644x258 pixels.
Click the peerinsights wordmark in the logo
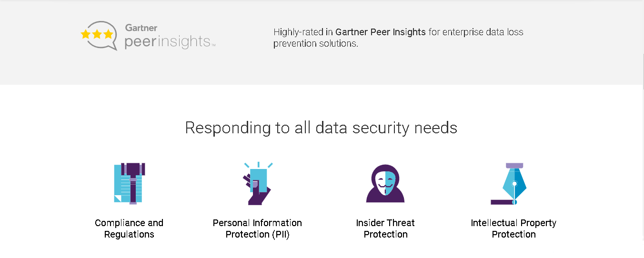(x=168, y=42)
